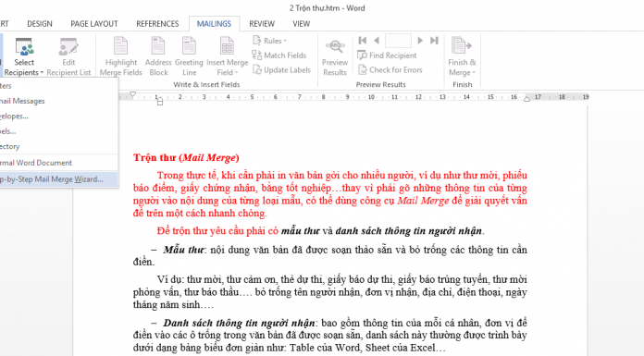Click the text 'danh sách thông tin người nhận'
The width and height of the screenshot is (644, 356).
(409, 231)
